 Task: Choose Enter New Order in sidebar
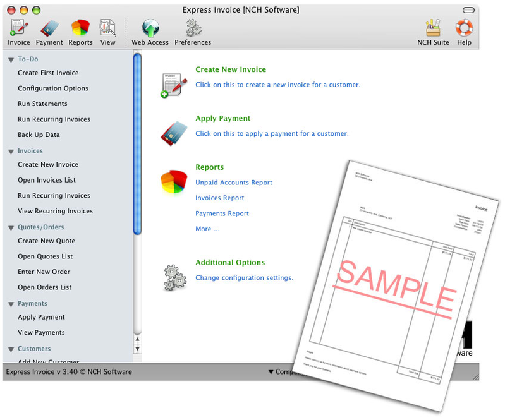click(44, 272)
